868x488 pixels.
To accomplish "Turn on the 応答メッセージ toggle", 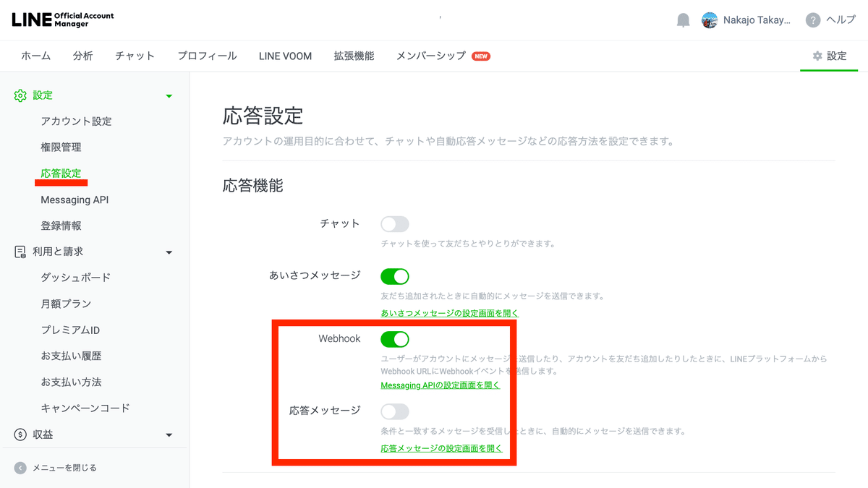I will pos(395,411).
